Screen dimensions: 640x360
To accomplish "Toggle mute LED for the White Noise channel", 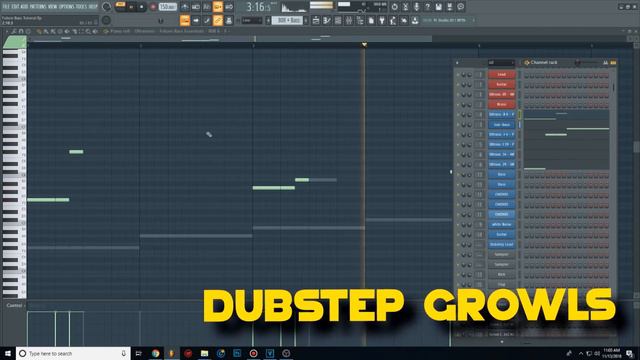I will click(458, 225).
